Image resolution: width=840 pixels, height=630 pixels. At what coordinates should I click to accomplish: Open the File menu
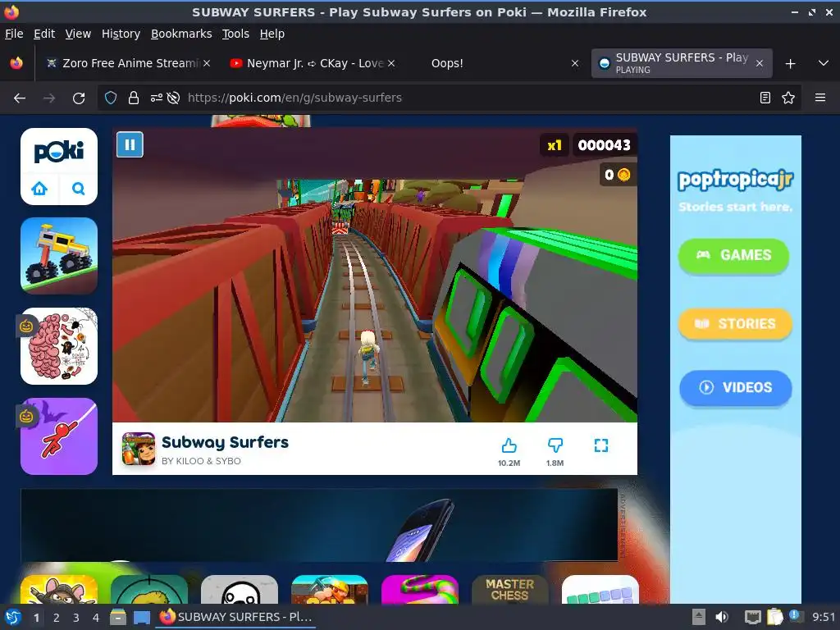tap(14, 34)
